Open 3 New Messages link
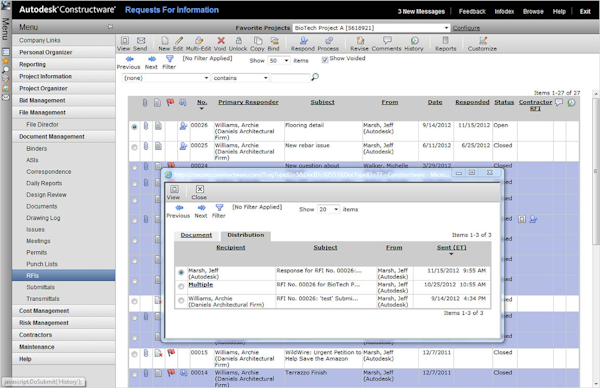 point(421,11)
